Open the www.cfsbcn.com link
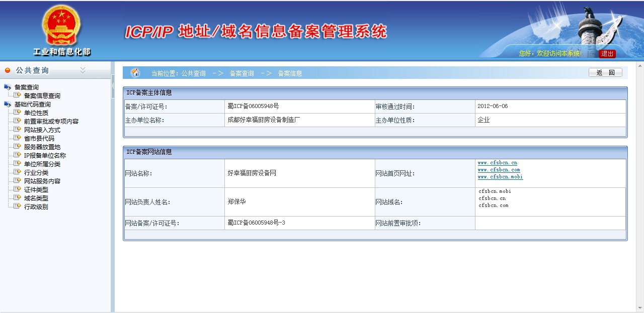The image size is (644, 313). pyautogui.click(x=499, y=170)
